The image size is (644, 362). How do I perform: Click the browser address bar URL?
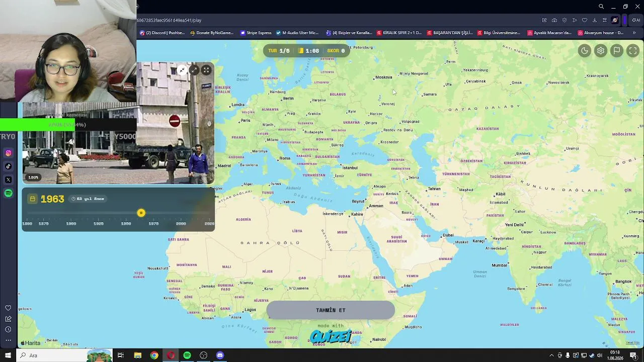point(169,20)
